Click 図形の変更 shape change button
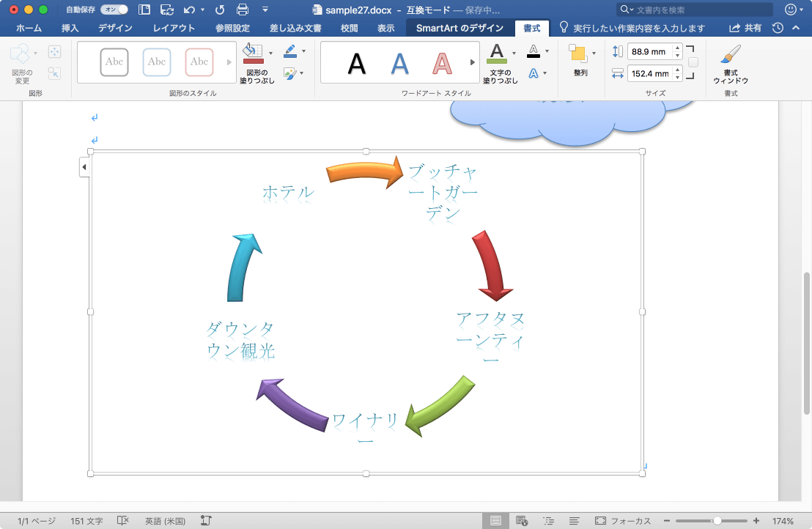The height and width of the screenshot is (529, 812). 22,64
